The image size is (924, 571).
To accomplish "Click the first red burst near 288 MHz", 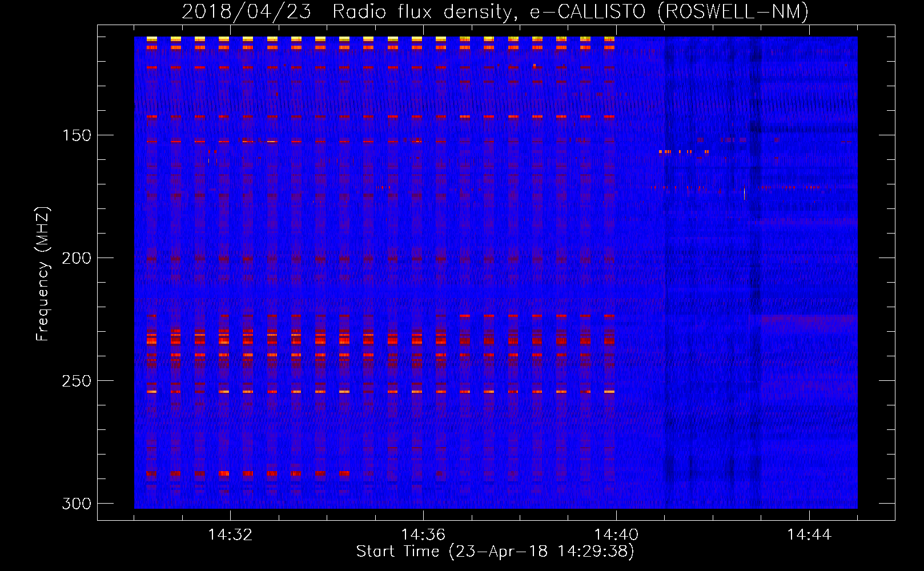I will (151, 473).
